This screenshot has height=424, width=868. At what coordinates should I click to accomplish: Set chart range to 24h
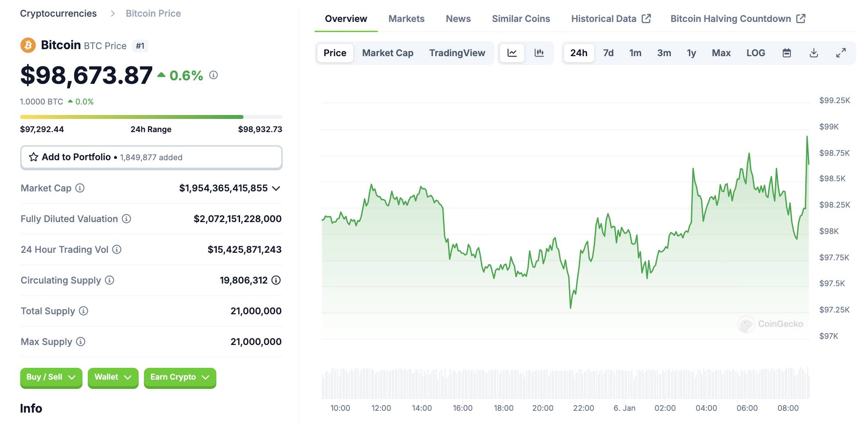click(x=579, y=53)
